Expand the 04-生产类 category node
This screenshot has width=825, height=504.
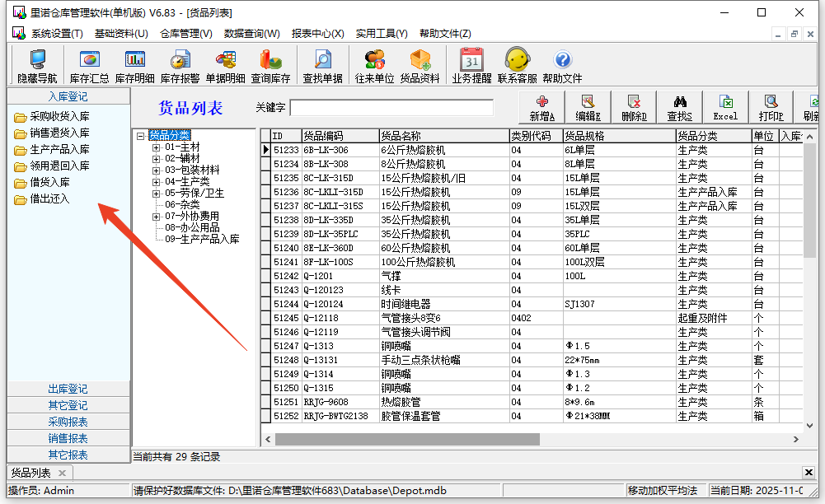[156, 181]
